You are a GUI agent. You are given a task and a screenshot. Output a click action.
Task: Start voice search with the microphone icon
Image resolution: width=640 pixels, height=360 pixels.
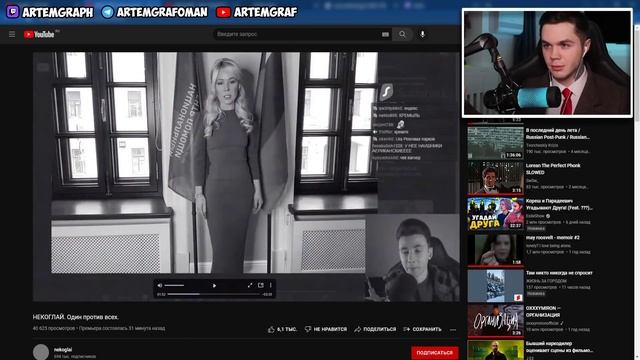pos(422,34)
